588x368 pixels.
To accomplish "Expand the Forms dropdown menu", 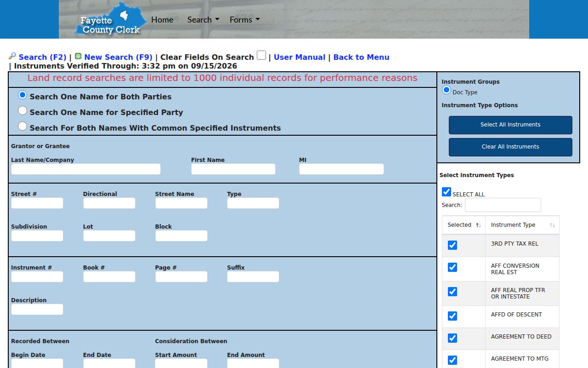I will point(245,19).
